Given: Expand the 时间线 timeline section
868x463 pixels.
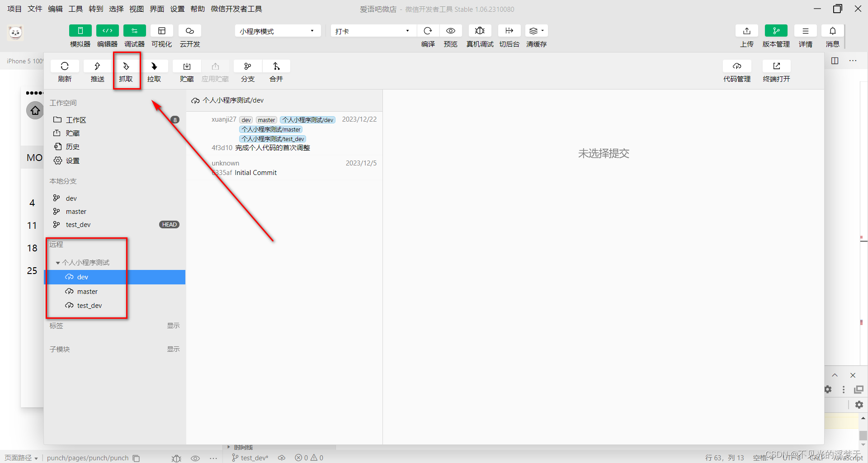Looking at the screenshot, I should pos(240,447).
